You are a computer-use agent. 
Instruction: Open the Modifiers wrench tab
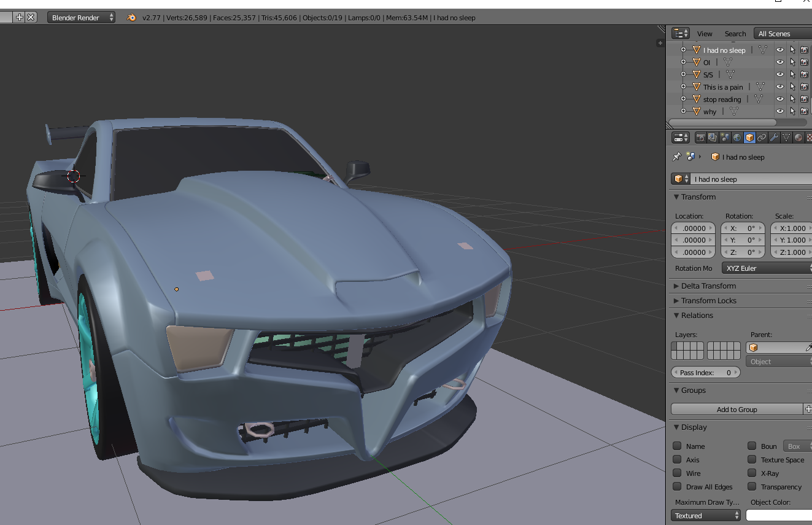774,138
